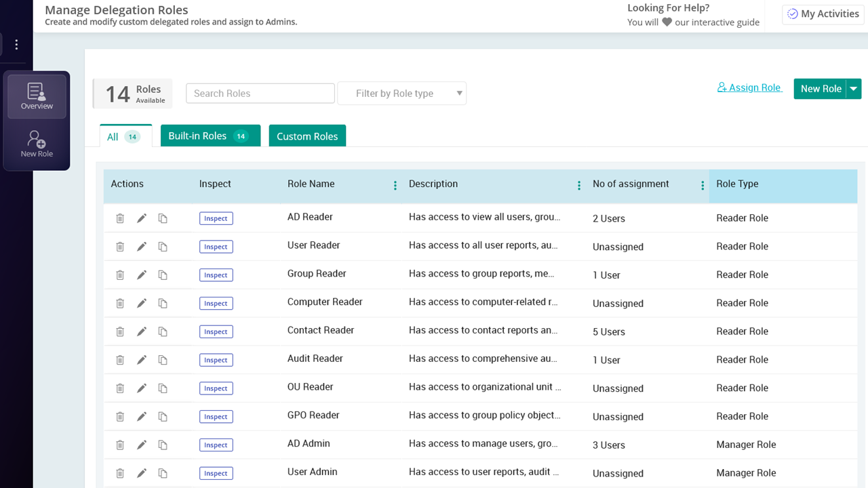The width and height of the screenshot is (868, 488).
Task: Click the Assign Role link
Action: 749,87
